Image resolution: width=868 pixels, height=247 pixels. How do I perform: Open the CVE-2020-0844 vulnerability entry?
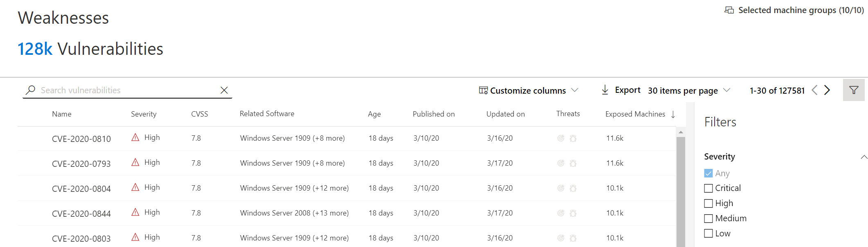click(x=81, y=213)
